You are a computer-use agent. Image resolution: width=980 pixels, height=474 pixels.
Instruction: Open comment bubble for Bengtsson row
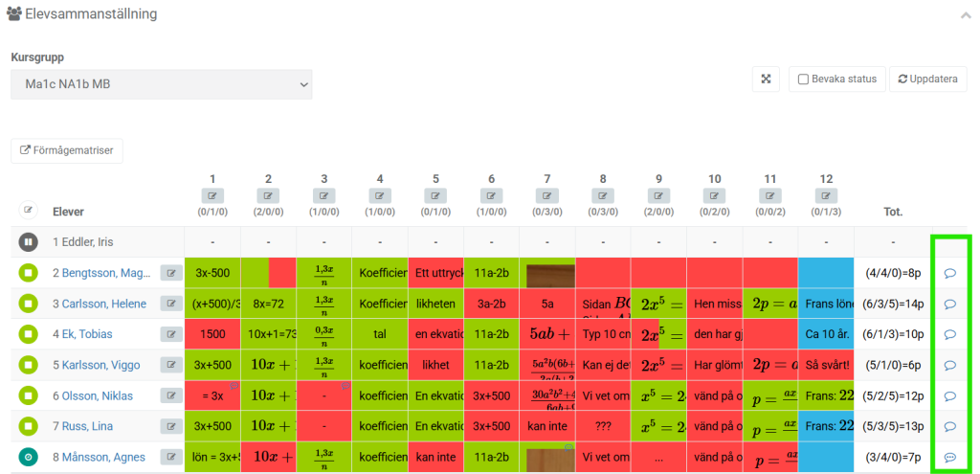[950, 273]
